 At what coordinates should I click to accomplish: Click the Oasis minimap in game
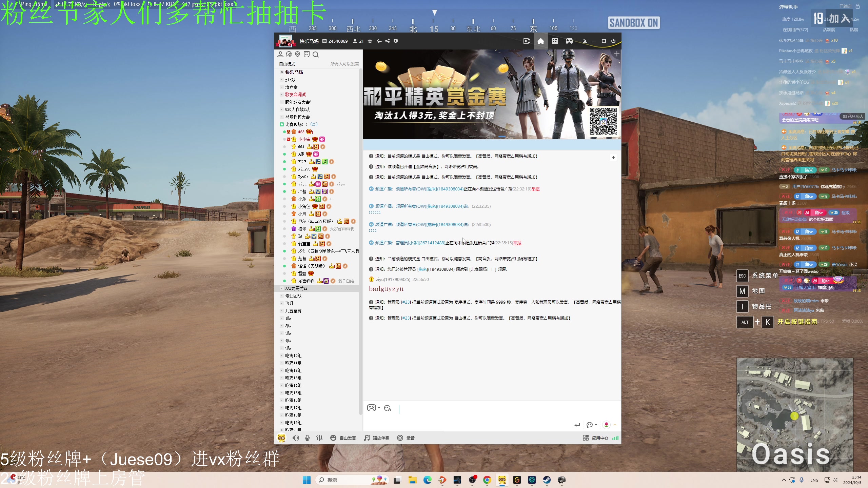[x=794, y=414]
